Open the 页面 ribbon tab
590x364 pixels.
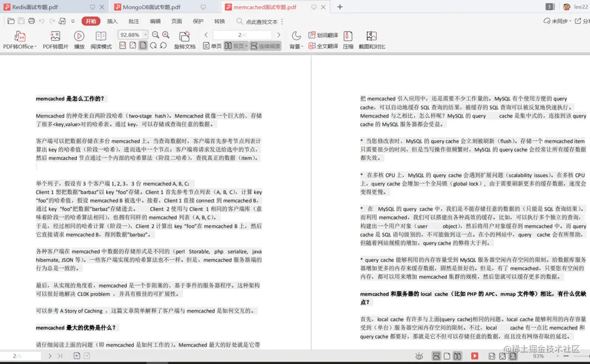[x=177, y=21]
